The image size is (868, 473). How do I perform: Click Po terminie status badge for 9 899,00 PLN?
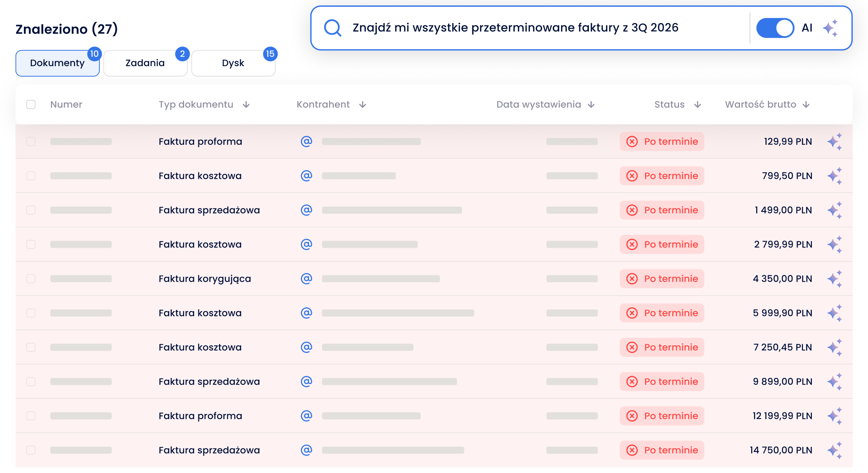coord(662,381)
